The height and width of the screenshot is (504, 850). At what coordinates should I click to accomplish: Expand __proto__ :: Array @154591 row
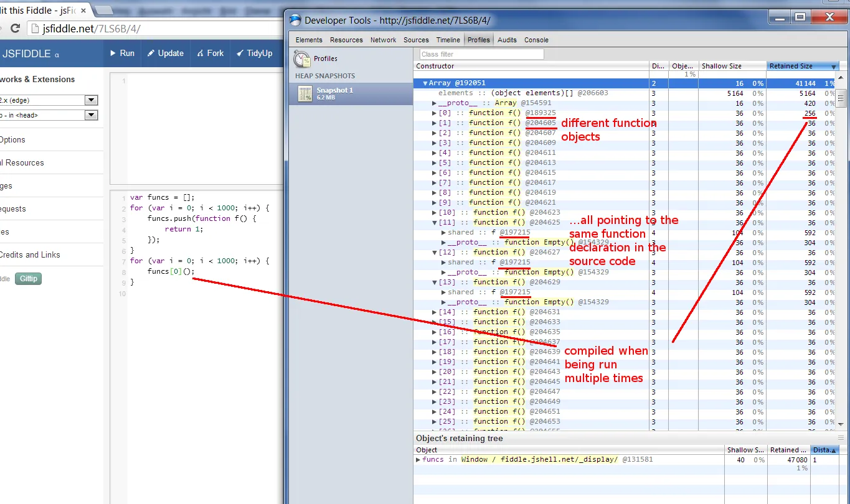coord(435,103)
